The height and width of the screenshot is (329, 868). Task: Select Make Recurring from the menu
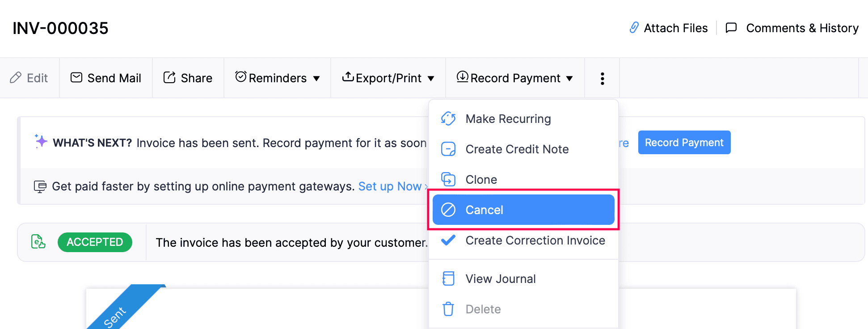[508, 118]
